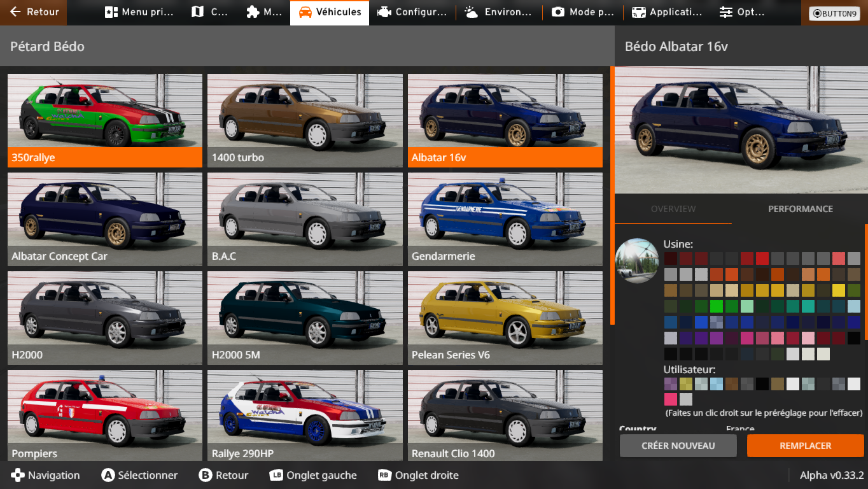The image size is (868, 489).
Task: Click the Usine: label
Action: (x=678, y=244)
